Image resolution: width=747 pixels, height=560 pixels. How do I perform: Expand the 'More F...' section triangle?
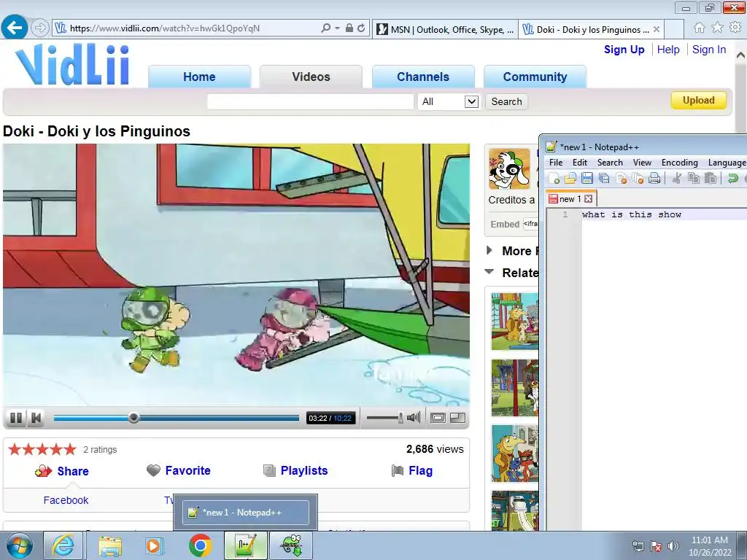489,250
